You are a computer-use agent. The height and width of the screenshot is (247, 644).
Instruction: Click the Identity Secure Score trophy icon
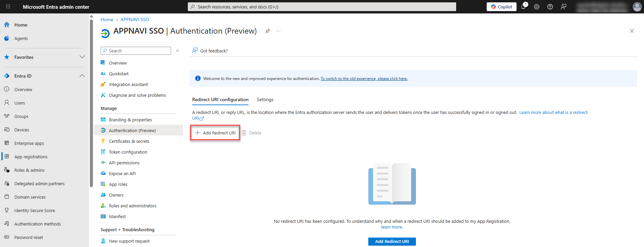coord(7,210)
